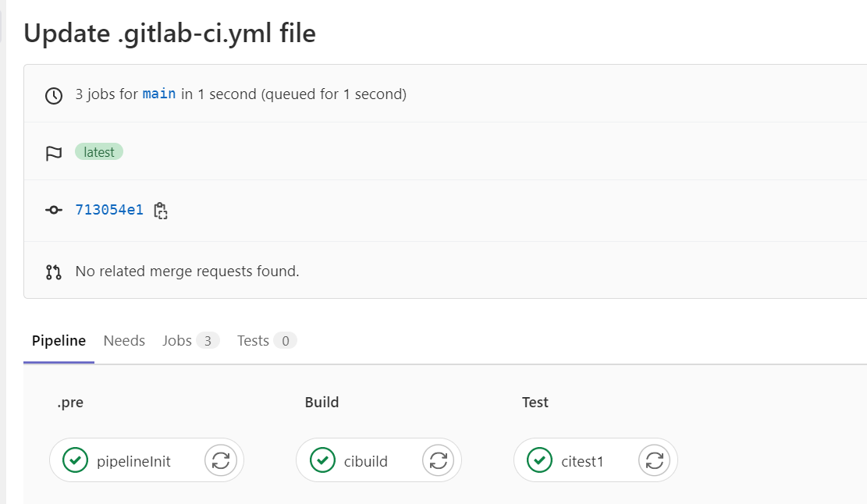This screenshot has width=867, height=504.
Task: Retry the pipelineInit job
Action: coord(221,460)
